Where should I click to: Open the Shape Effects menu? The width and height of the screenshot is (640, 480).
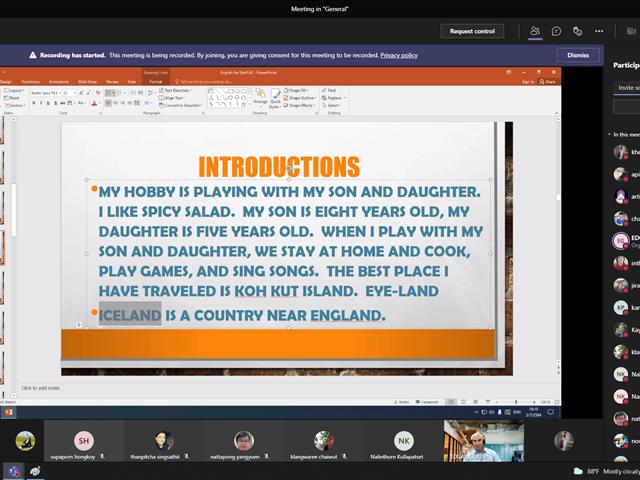[x=299, y=105]
